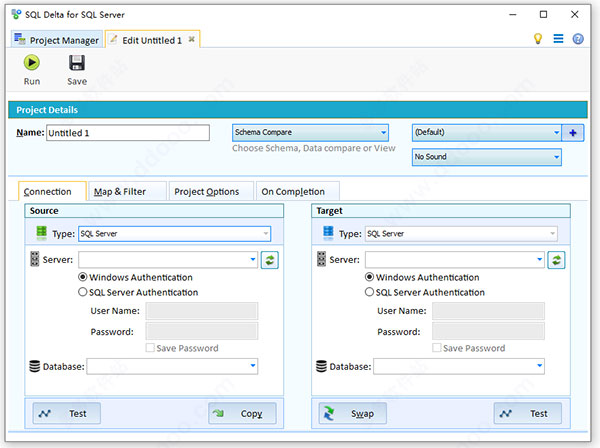Screen dimensions: 600x448
Task: Click the green Source database type icon
Action: (41, 233)
